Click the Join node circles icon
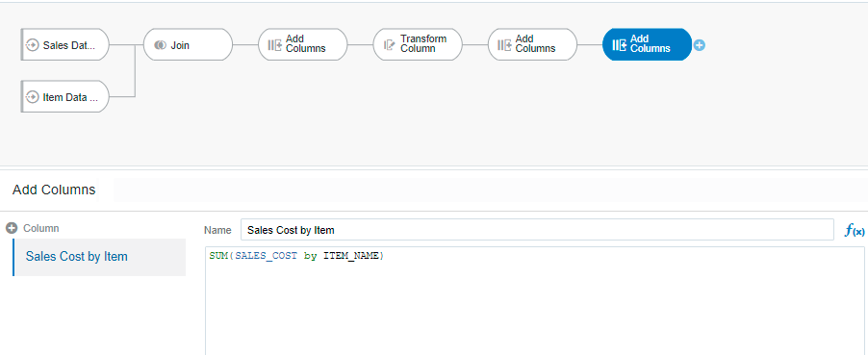This screenshot has height=355, width=868. tap(161, 45)
